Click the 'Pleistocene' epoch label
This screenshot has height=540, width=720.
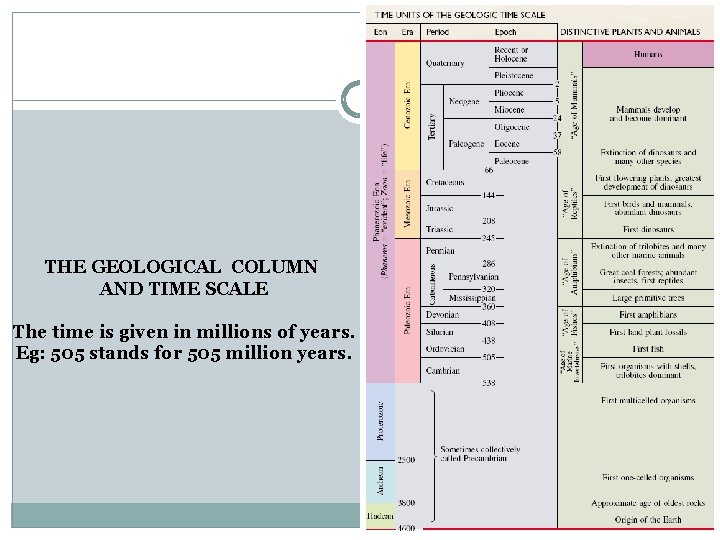pyautogui.click(x=513, y=75)
